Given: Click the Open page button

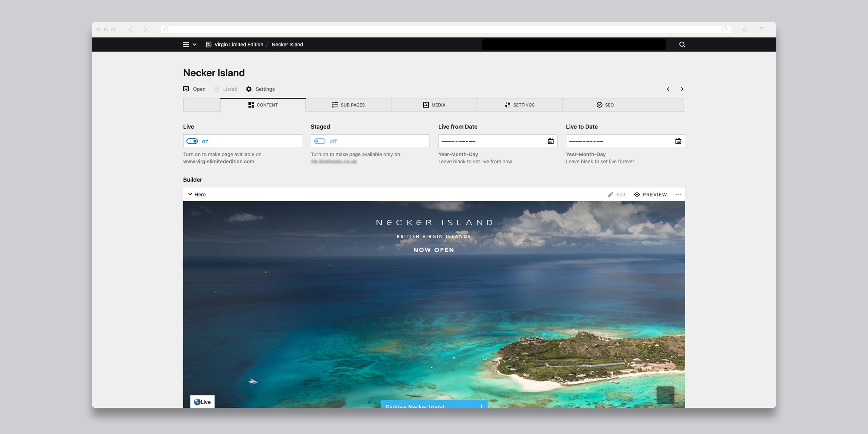Looking at the screenshot, I should [x=194, y=89].
